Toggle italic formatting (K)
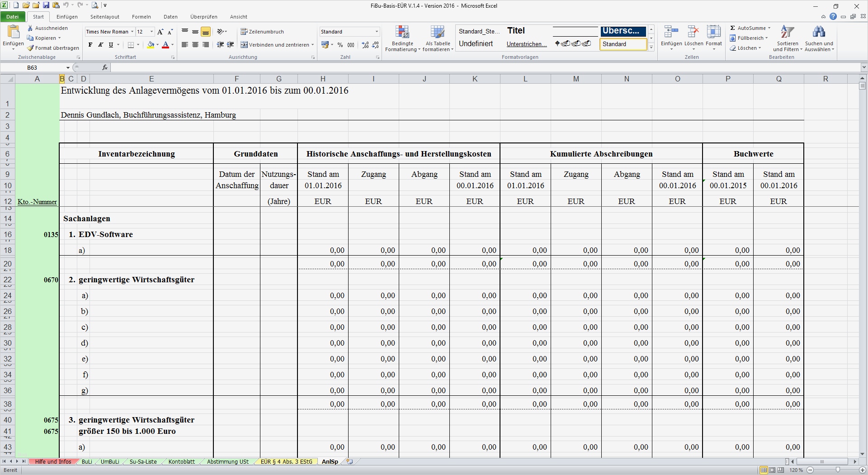 [x=100, y=45]
